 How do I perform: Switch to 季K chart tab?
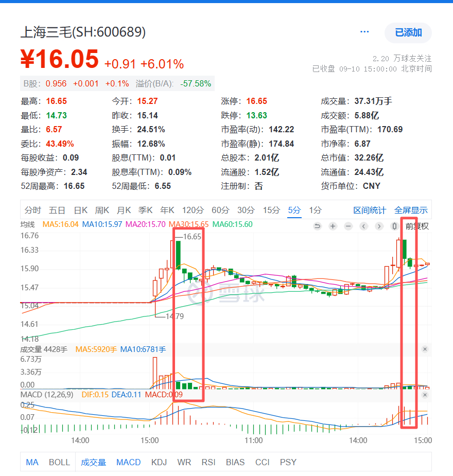146,210
